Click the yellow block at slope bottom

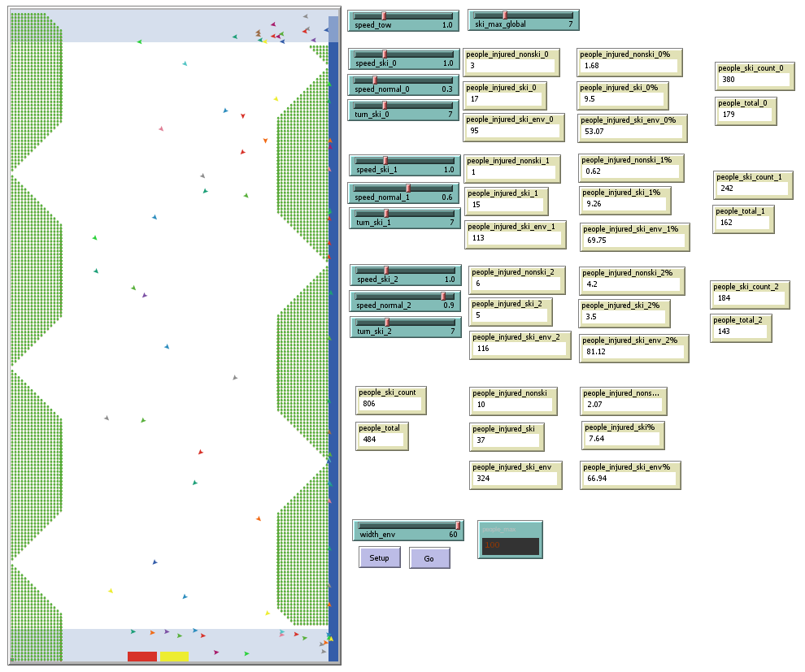click(x=174, y=656)
